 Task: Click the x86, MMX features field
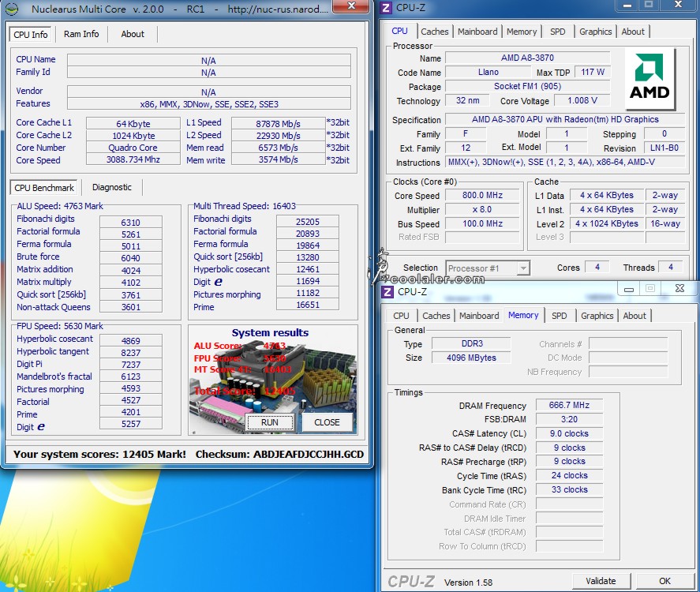209,104
